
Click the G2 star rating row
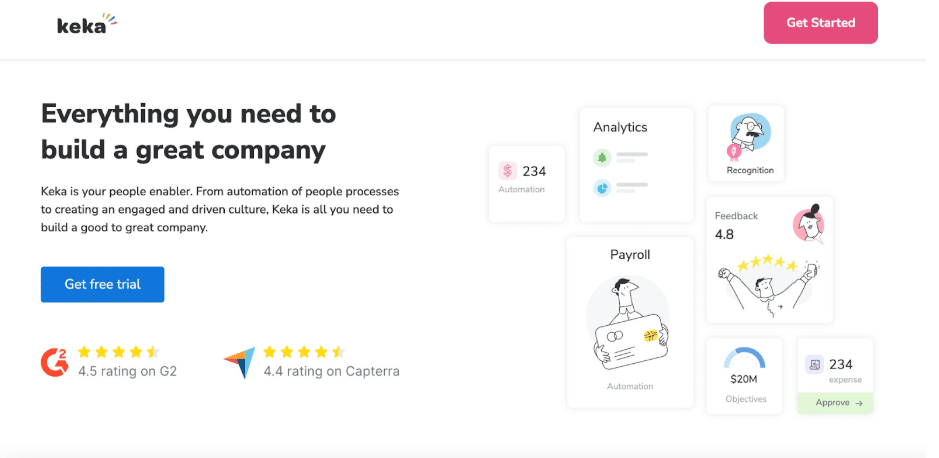point(119,351)
